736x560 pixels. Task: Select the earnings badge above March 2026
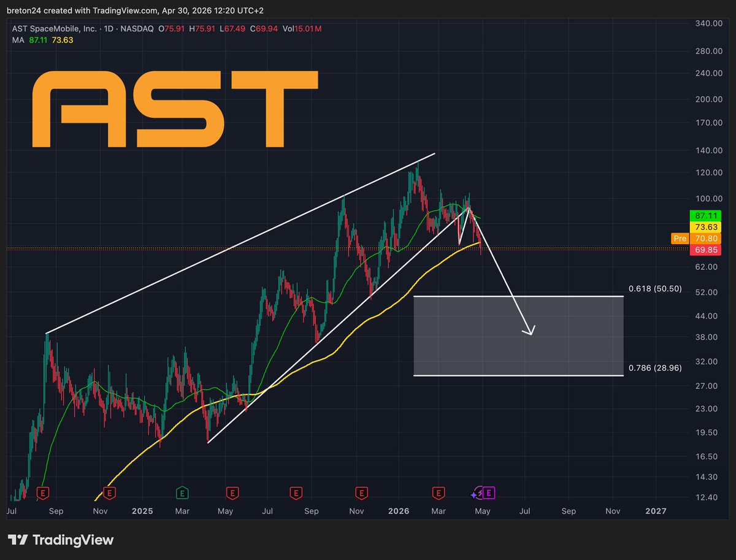point(439,493)
